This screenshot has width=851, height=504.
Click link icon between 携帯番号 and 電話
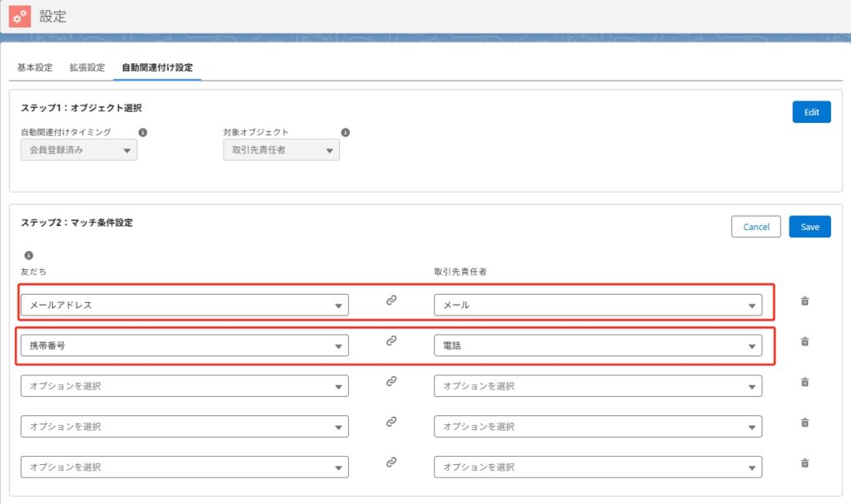point(391,340)
